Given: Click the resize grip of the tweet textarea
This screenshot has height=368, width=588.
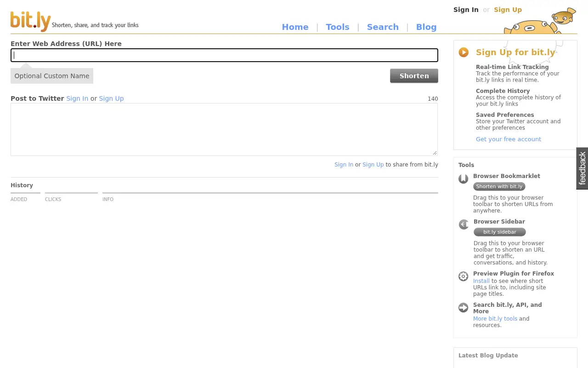Looking at the screenshot, I should point(435,153).
